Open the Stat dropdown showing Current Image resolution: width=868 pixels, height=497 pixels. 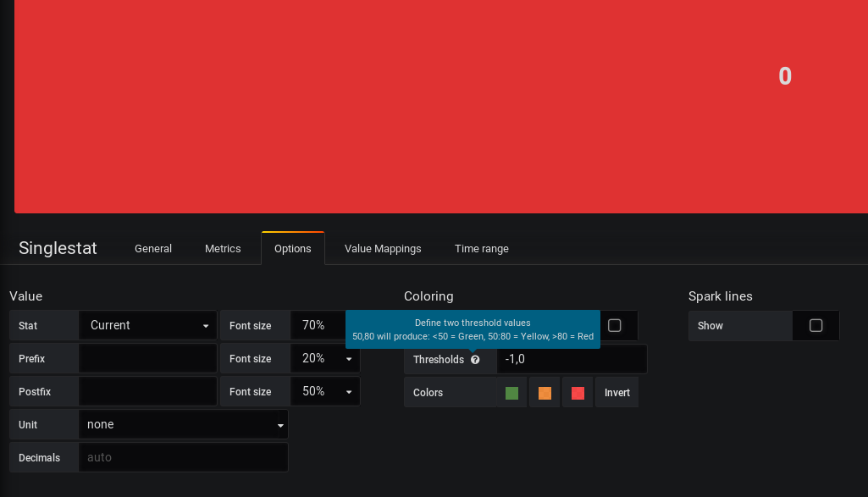click(x=148, y=325)
